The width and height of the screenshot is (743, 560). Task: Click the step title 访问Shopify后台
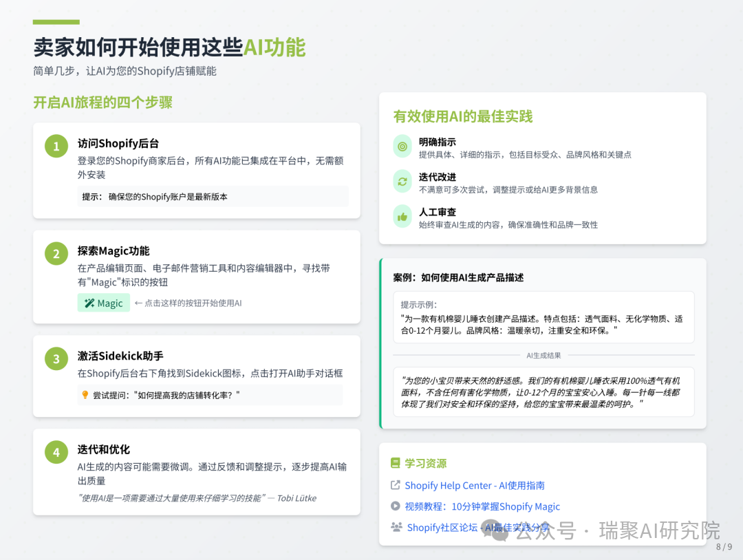pyautogui.click(x=118, y=144)
